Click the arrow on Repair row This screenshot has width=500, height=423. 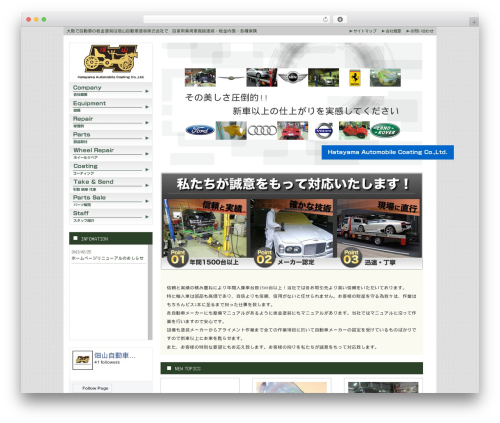point(147,123)
